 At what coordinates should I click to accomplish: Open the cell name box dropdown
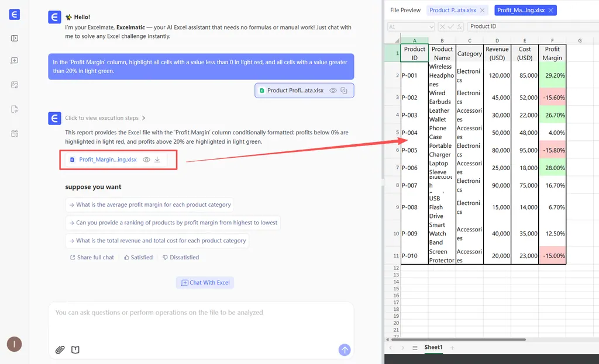431,26
